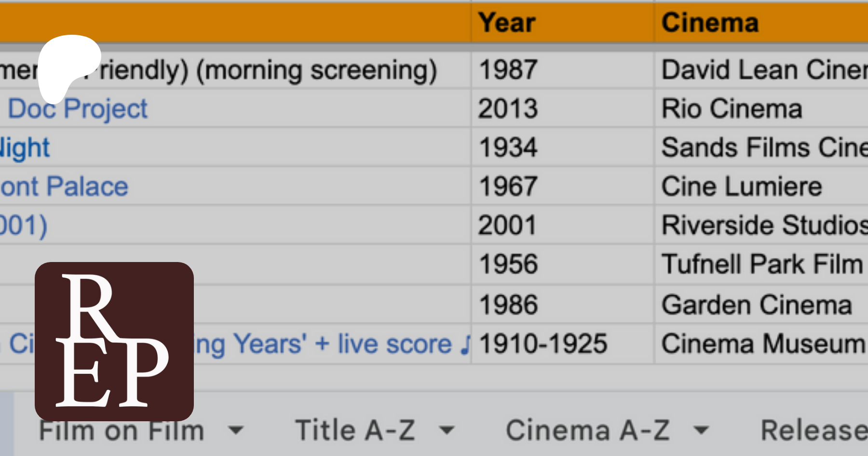The width and height of the screenshot is (868, 456).
Task: Expand the Title A-Z tab dropdown arrow
Action: coord(448,430)
